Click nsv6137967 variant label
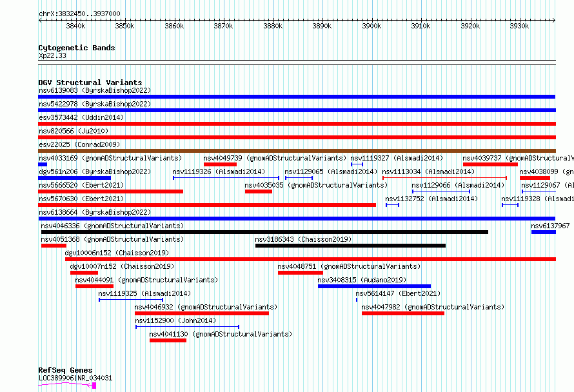Screen dimensions: 574x392 pyautogui.click(x=550, y=226)
